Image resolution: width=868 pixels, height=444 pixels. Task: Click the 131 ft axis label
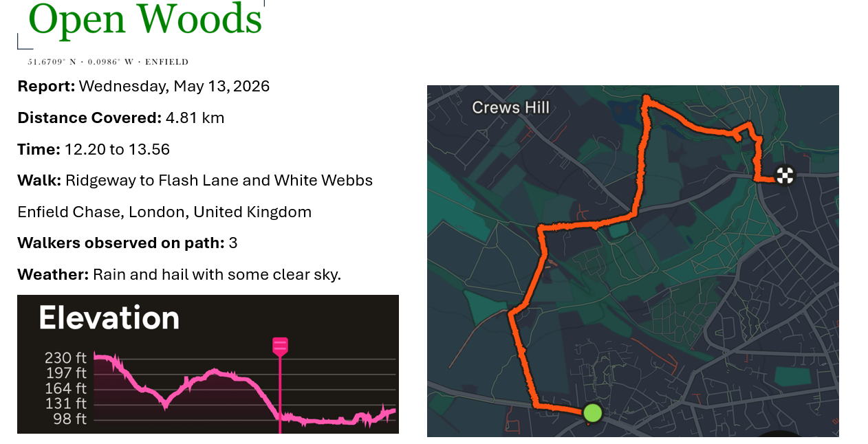pos(66,403)
